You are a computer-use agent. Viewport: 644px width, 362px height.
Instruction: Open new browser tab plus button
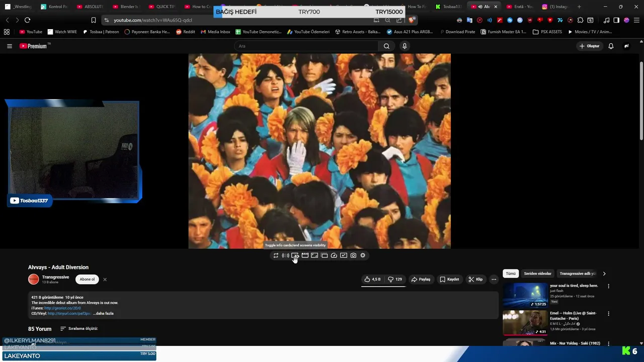point(579,7)
